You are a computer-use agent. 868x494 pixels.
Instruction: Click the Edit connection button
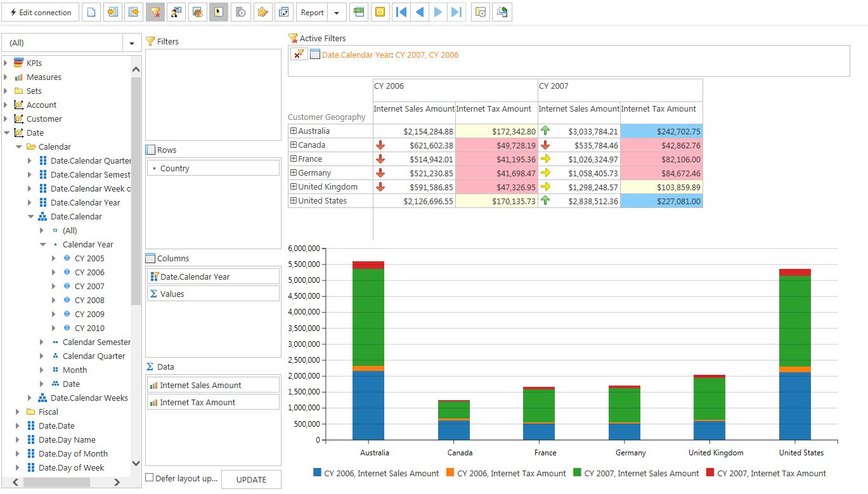[x=40, y=11]
